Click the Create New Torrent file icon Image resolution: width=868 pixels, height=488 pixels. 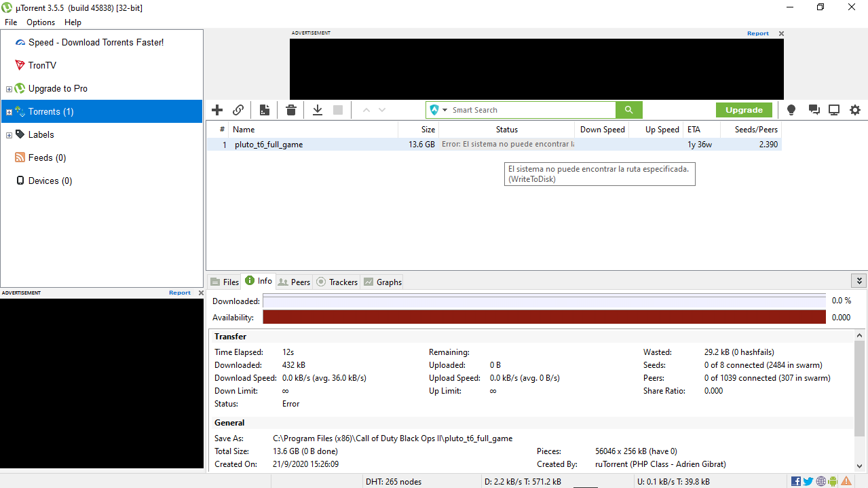[265, 110]
